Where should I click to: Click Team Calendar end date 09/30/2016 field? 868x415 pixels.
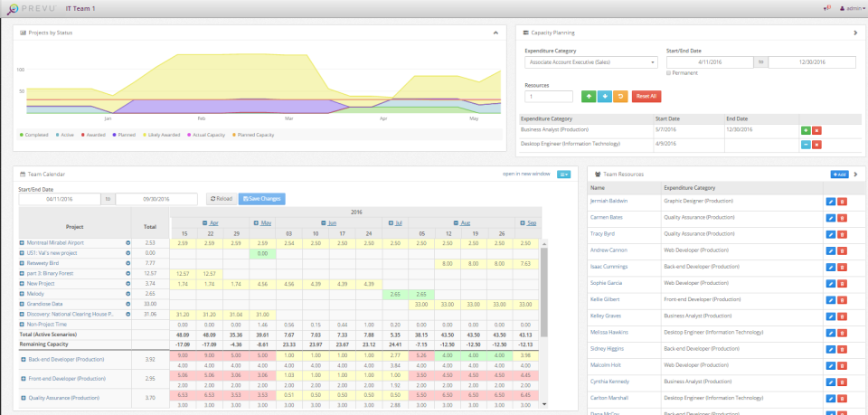tap(156, 199)
